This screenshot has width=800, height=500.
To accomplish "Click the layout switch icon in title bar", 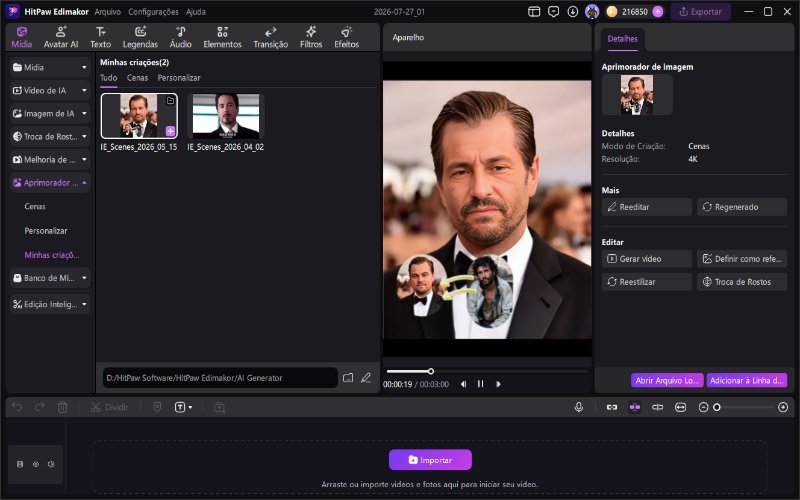I will pyautogui.click(x=534, y=12).
